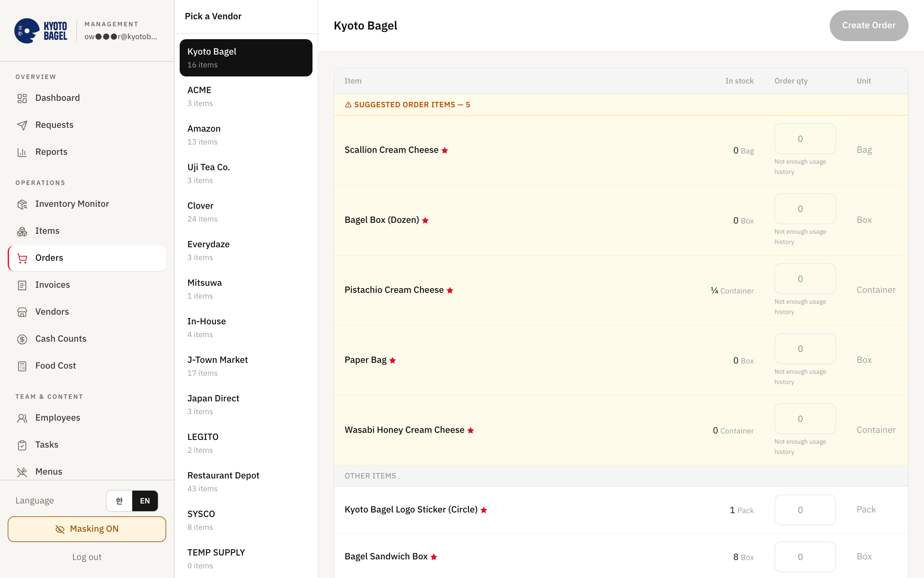Click the Orders shopping cart icon
This screenshot has width=924, height=578.
click(22, 258)
